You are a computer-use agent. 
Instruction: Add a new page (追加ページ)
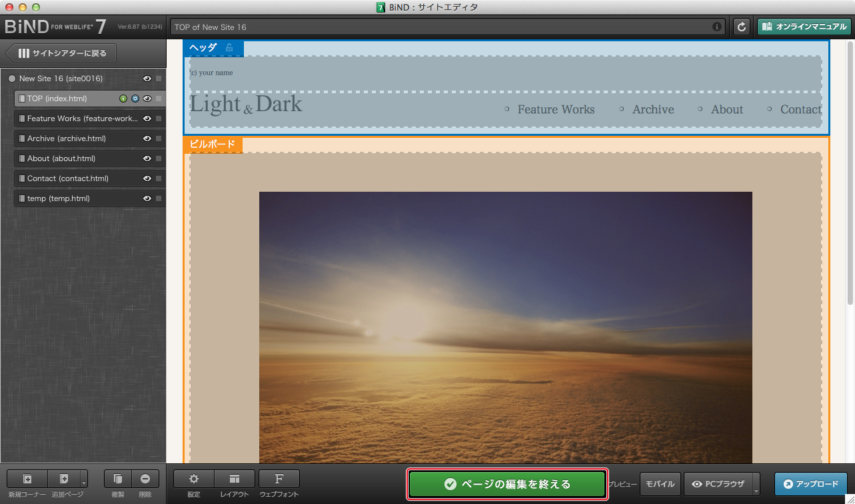click(x=64, y=479)
